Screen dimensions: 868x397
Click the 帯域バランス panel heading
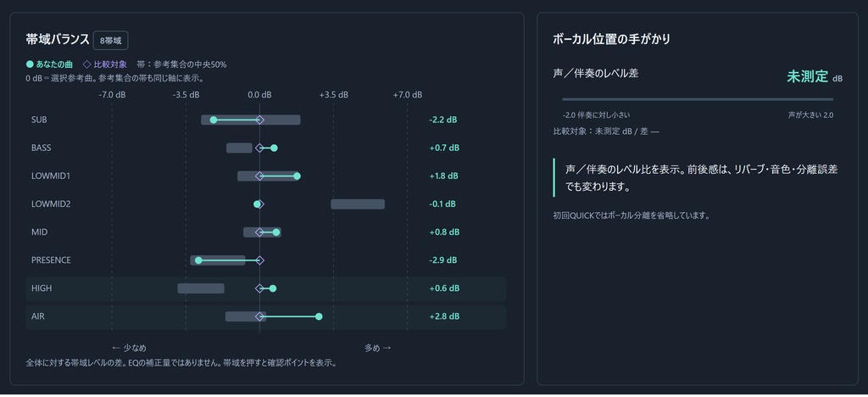pyautogui.click(x=58, y=40)
